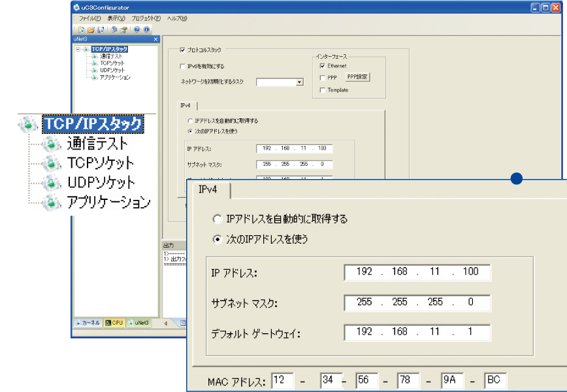The height and width of the screenshot is (392, 567).
Task: Select small 次のIPアドレスを使う radio in main window
Action: pos(190,131)
